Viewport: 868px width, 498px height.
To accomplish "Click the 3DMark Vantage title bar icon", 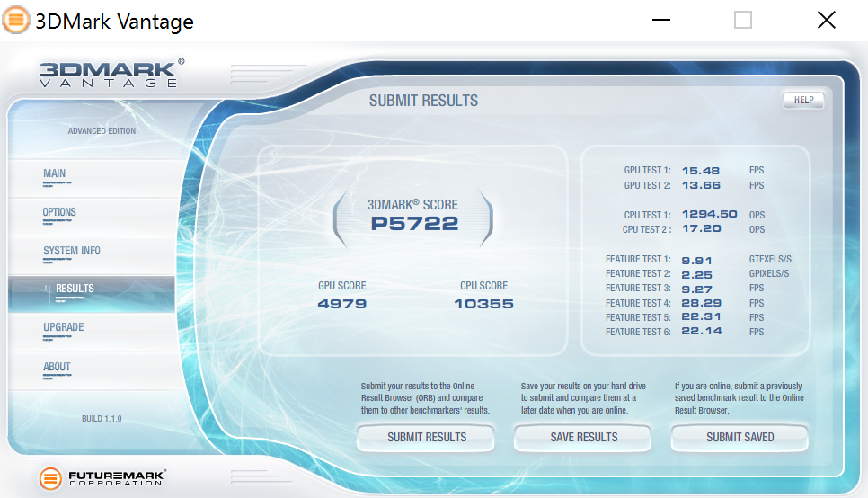I will (x=16, y=21).
